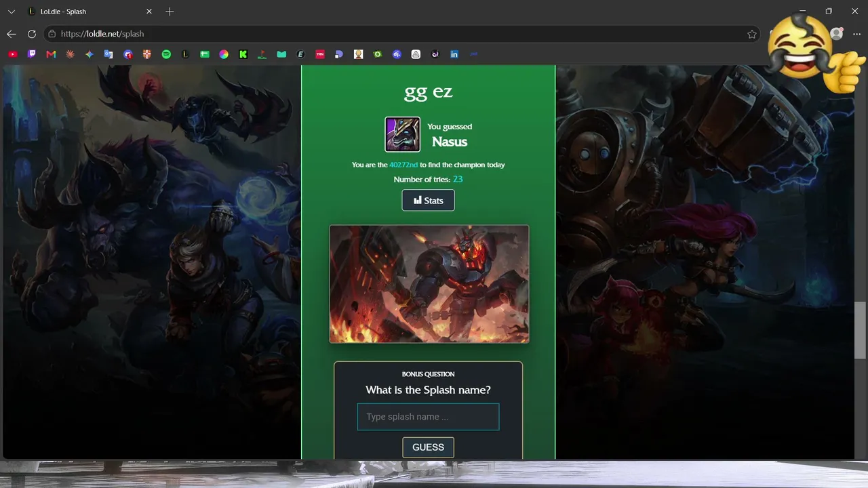
Task: Open the Gmail bookmark
Action: point(51,54)
